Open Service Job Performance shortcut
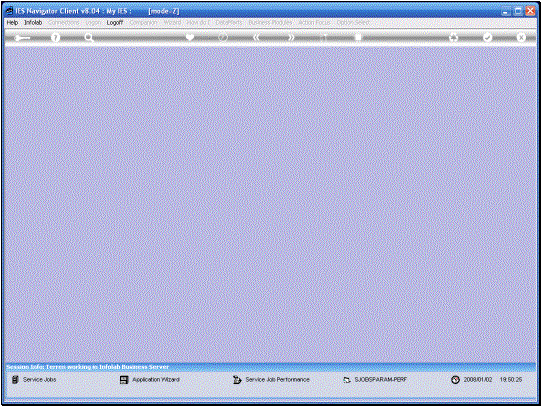541x406 pixels. point(271,379)
